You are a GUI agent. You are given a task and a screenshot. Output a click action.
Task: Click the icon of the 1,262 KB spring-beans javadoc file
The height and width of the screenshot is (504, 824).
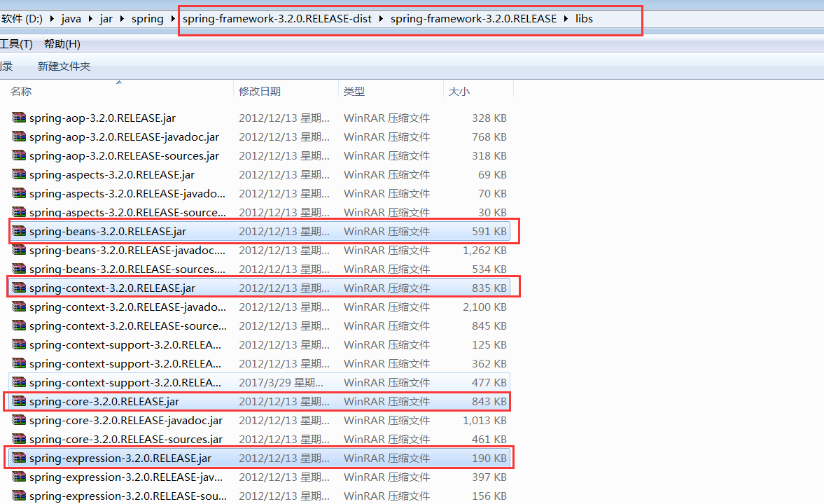click(19, 250)
